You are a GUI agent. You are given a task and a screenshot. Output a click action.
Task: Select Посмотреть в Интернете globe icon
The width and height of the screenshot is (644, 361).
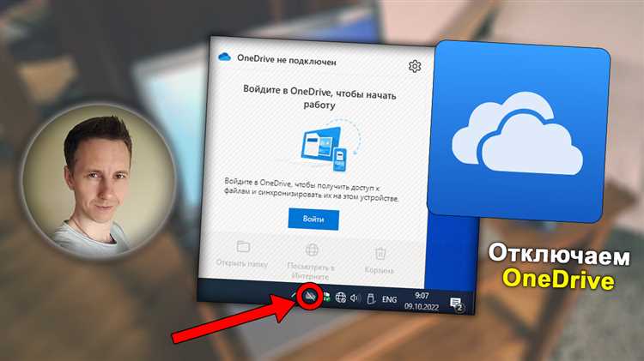pyautogui.click(x=312, y=250)
